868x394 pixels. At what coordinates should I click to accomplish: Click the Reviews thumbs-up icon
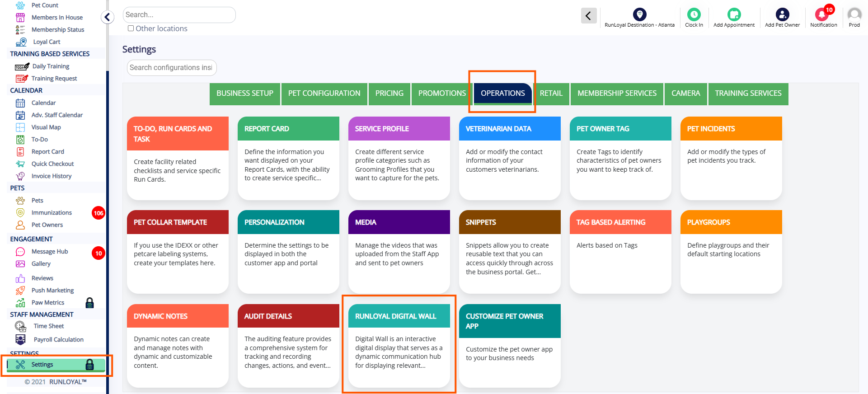click(20, 278)
